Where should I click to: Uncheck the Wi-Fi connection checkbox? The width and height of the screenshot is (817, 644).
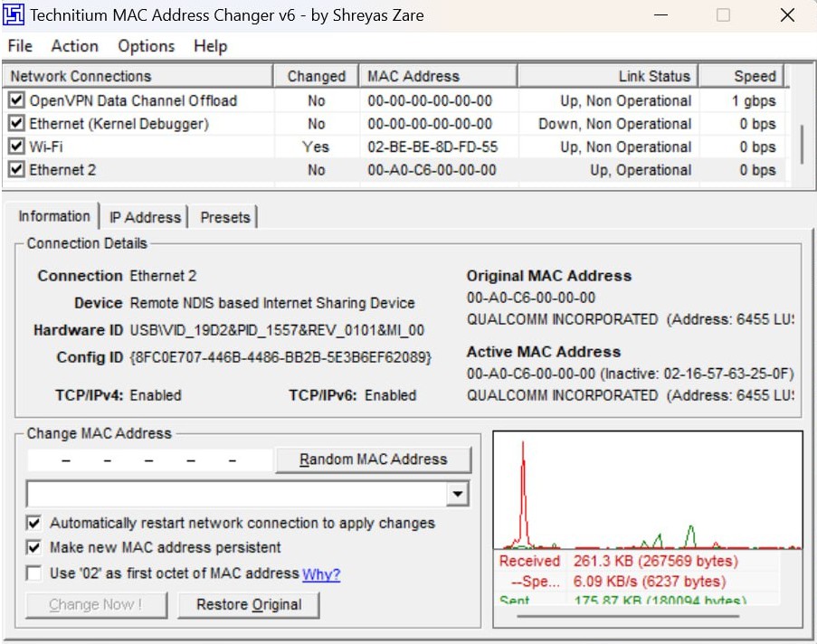tap(16, 147)
